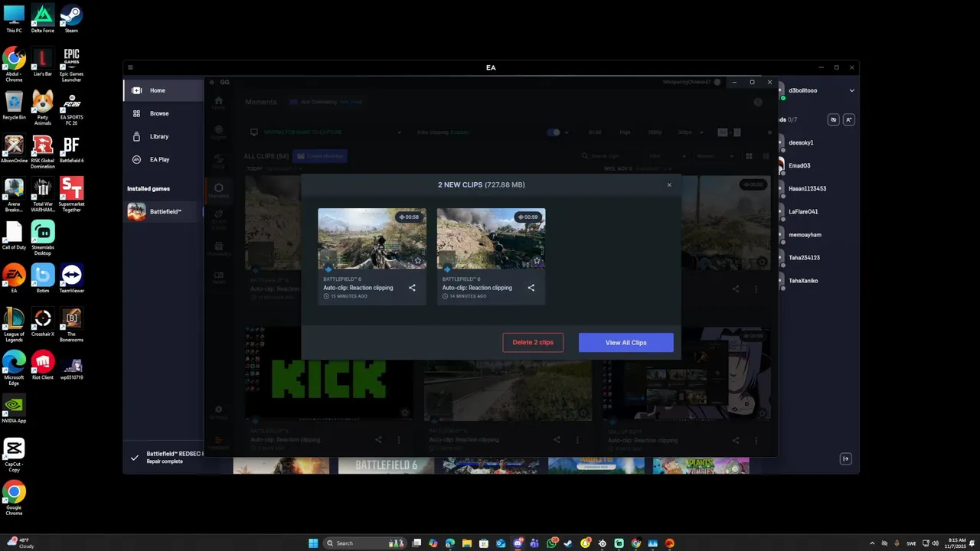This screenshot has height=551, width=980.
Task: Open AlbionOnline desktop shortcut
Action: click(x=14, y=149)
